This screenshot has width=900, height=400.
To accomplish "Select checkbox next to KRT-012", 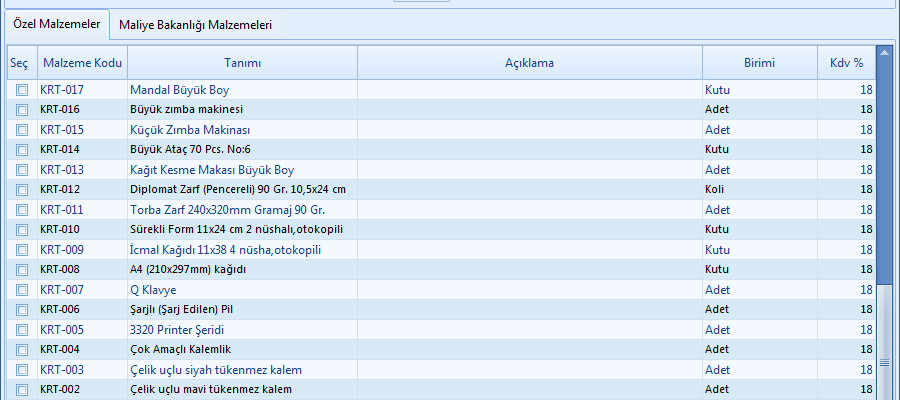I will tap(21, 190).
